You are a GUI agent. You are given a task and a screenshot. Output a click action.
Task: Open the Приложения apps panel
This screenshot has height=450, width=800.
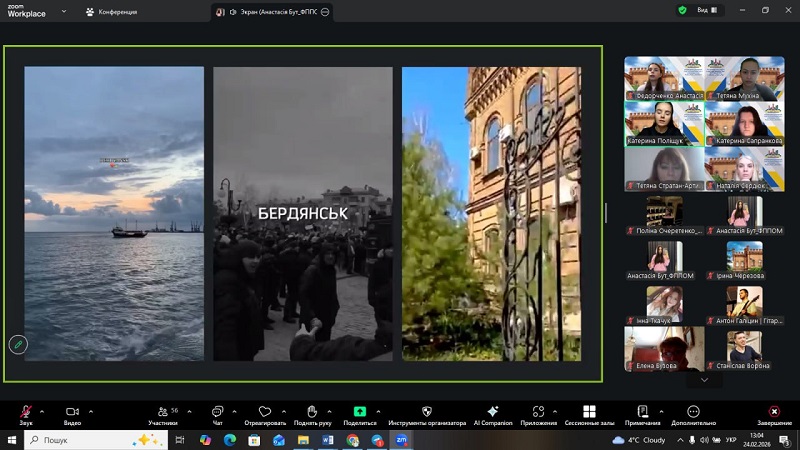[538, 412]
